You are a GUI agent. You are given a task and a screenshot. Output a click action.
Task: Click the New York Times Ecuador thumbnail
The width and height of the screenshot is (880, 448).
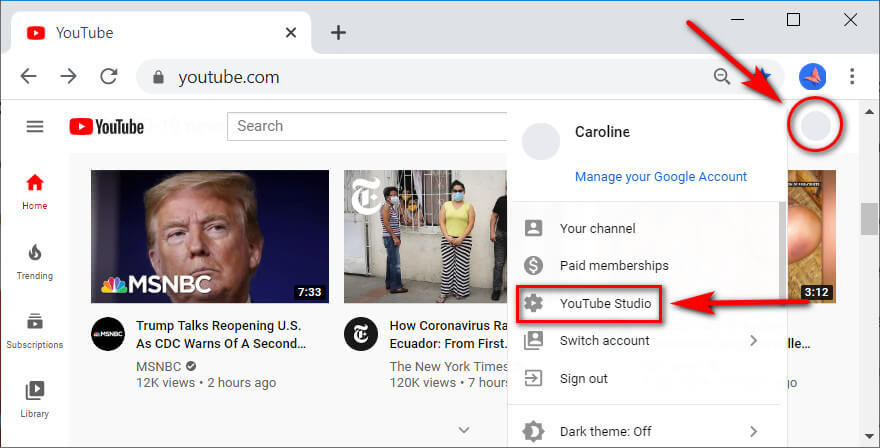coord(425,236)
